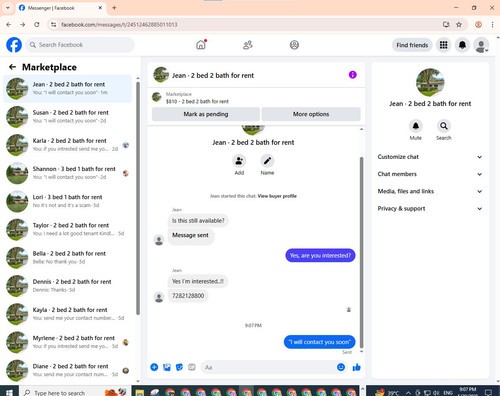Open the Menu grid icon
Screen dimensions: 500x396
[x=443, y=45]
